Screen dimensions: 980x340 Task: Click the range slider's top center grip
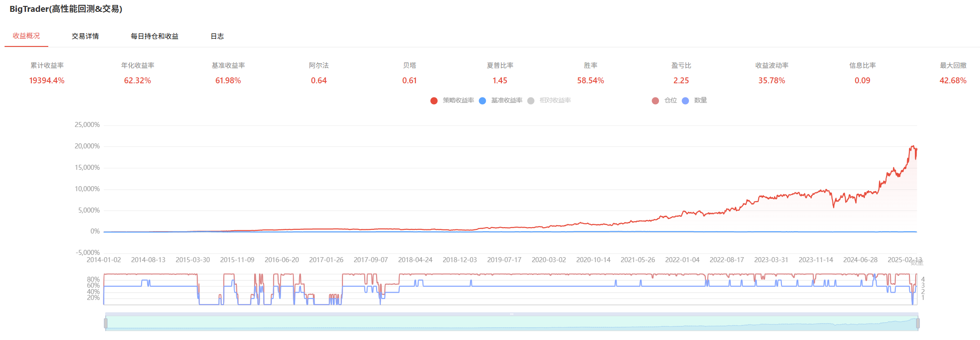pos(511,314)
